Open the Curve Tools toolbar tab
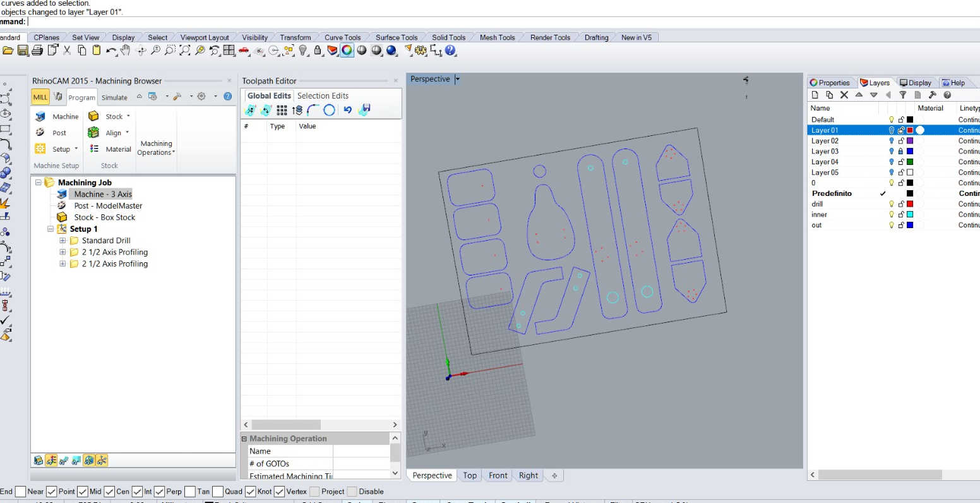Image resolution: width=980 pixels, height=503 pixels. (x=343, y=37)
